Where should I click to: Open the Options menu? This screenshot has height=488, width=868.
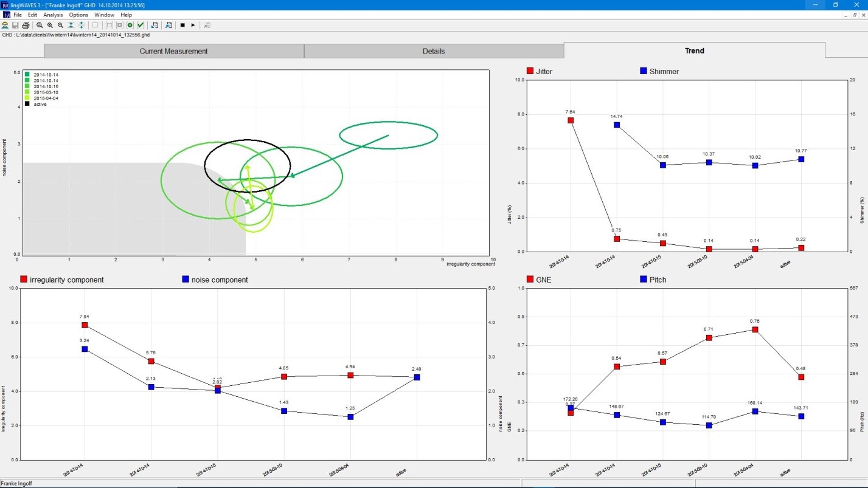click(x=78, y=15)
